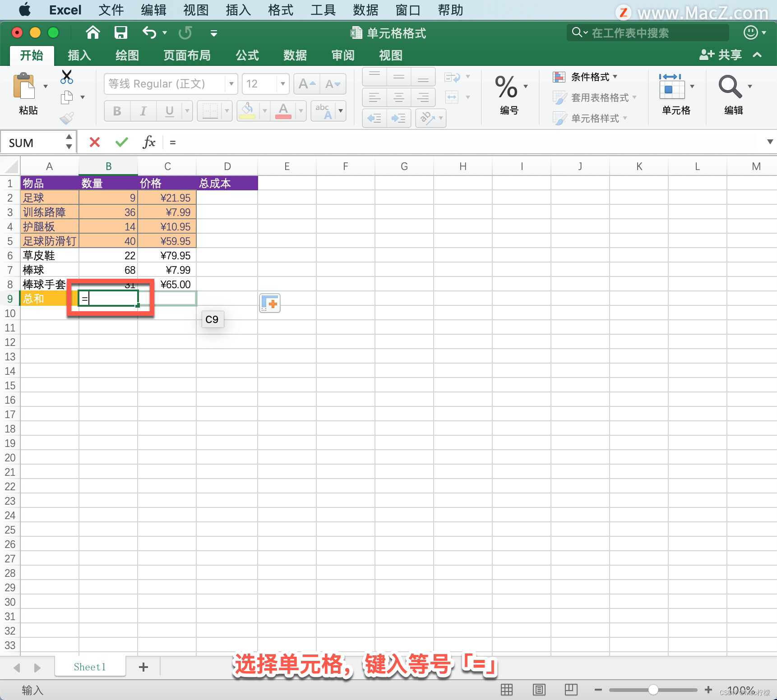Click the borders grid icon
777x700 pixels.
pyautogui.click(x=210, y=111)
